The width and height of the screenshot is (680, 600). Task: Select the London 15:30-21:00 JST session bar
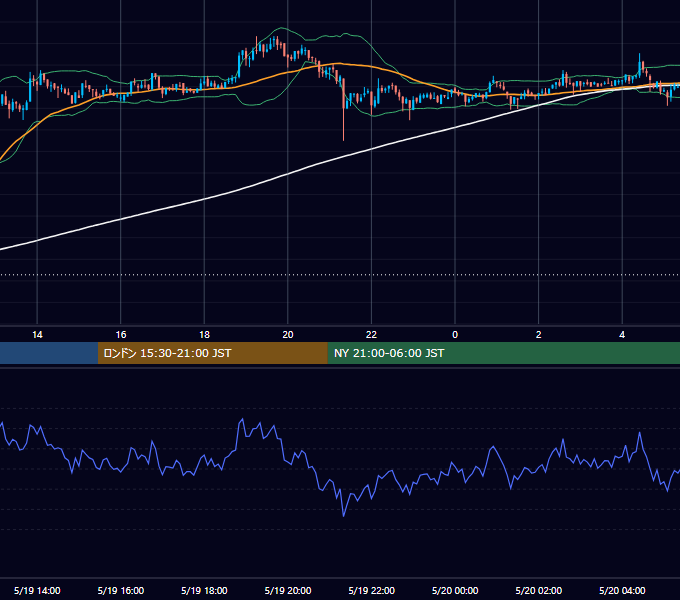pos(212,353)
